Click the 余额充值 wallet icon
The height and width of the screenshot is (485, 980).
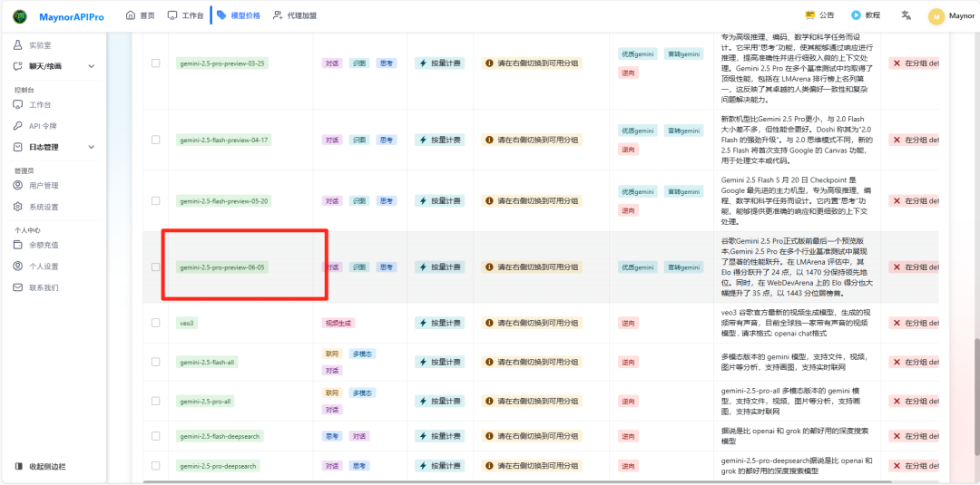17,246
